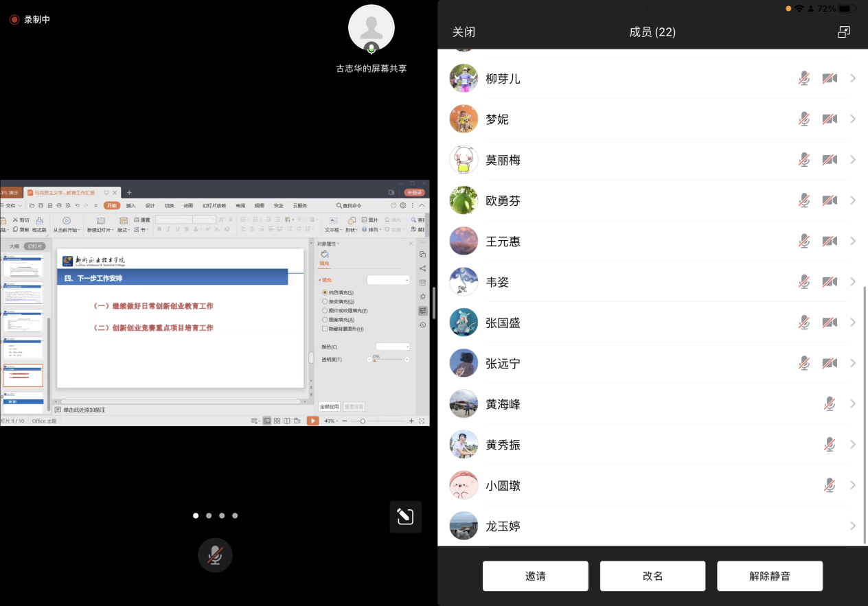Tap 柳芽儿's muted microphone icon

pos(804,79)
